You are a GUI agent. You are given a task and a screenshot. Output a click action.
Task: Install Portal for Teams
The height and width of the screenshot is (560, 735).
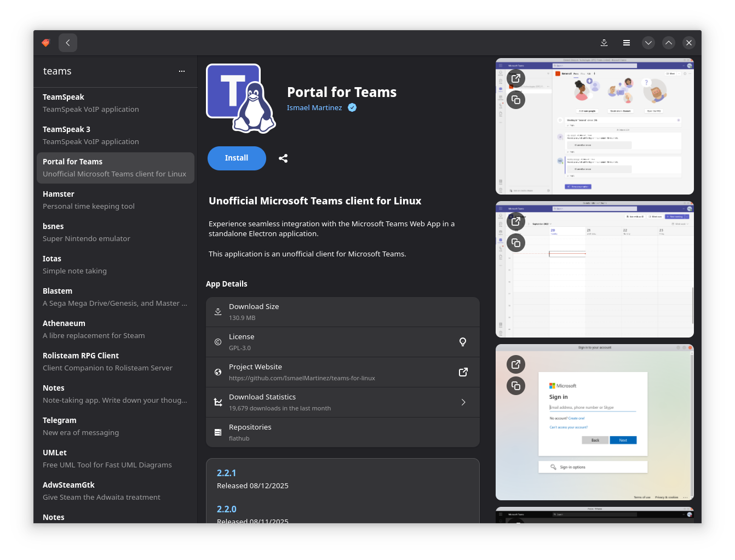237,158
